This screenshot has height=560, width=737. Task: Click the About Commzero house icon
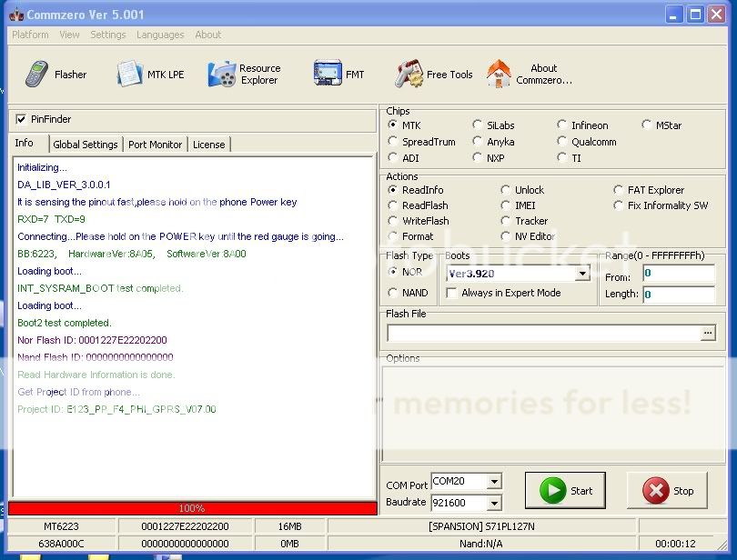click(x=499, y=75)
